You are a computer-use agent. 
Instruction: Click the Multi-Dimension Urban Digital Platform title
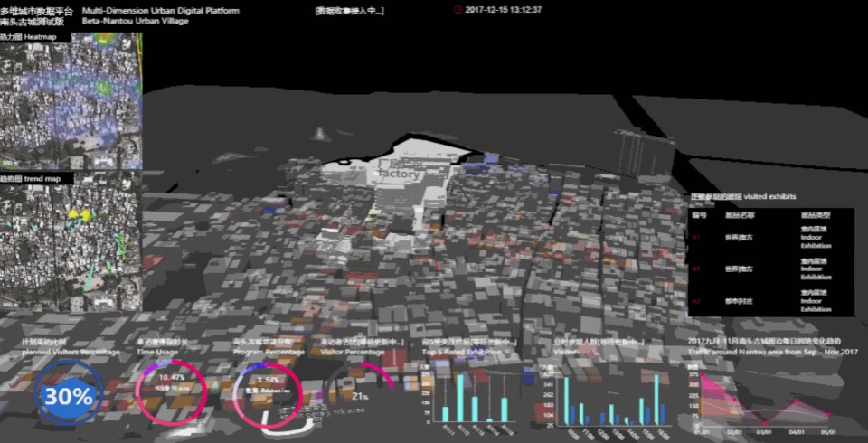tap(160, 11)
